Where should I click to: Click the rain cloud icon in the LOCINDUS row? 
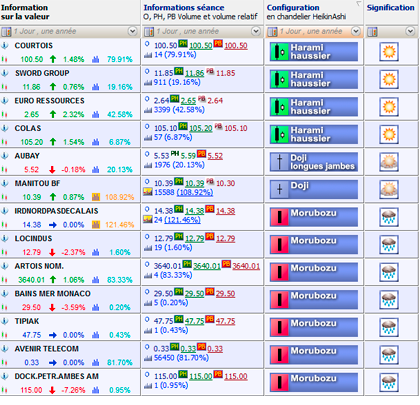point(389,245)
